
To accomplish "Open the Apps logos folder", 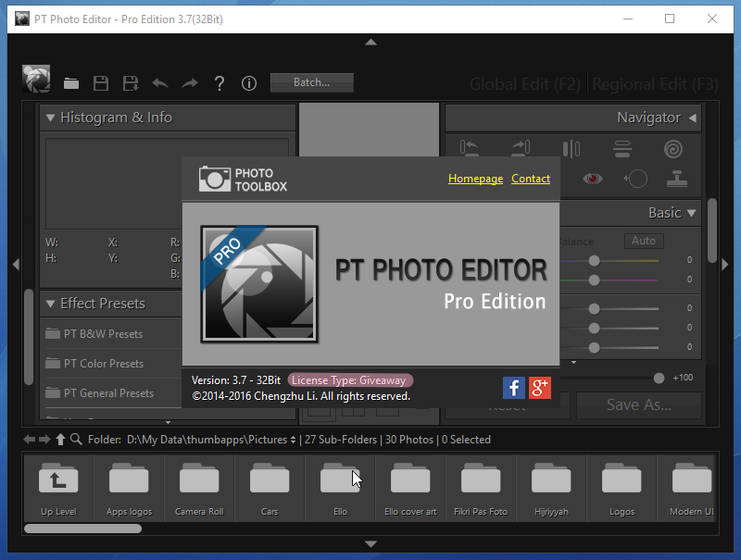I will pos(129,488).
